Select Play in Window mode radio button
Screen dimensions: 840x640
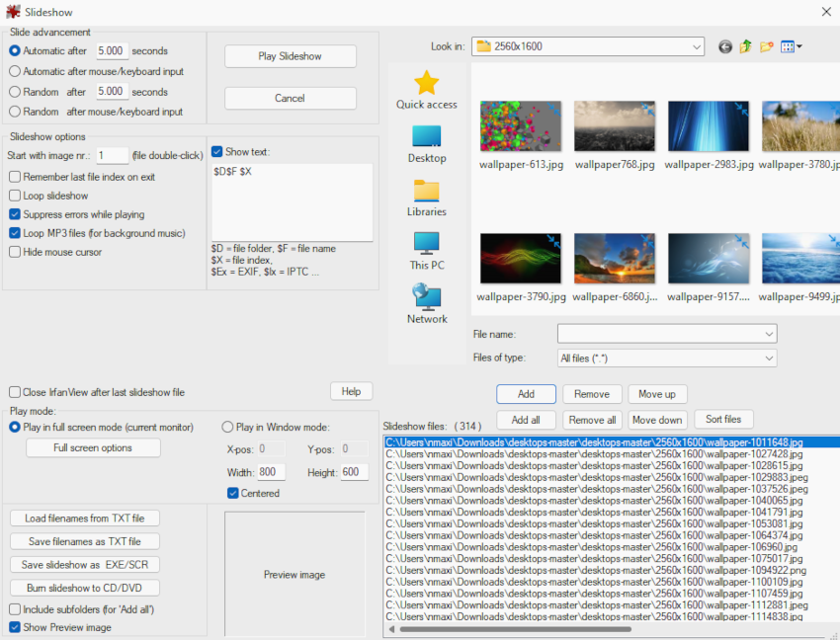228,428
